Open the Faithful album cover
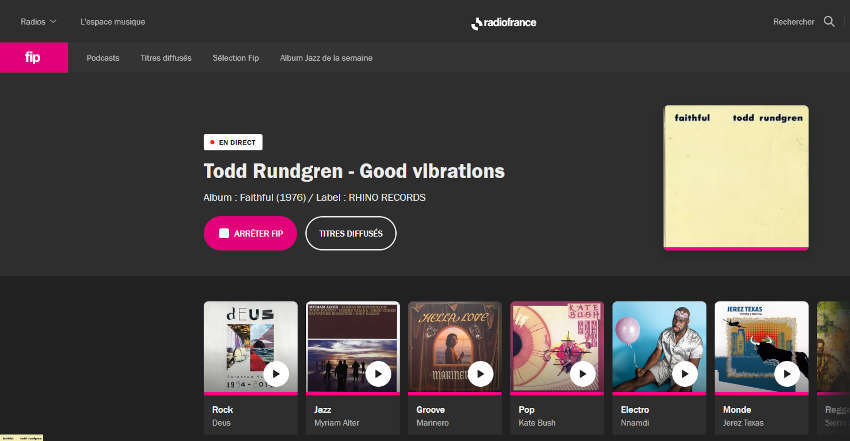The image size is (850, 441). tap(736, 178)
